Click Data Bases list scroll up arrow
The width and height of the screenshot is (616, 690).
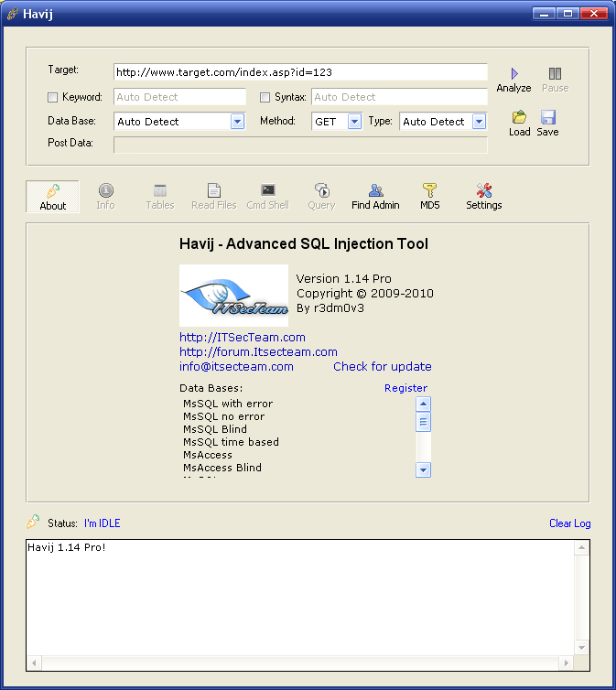pos(423,404)
